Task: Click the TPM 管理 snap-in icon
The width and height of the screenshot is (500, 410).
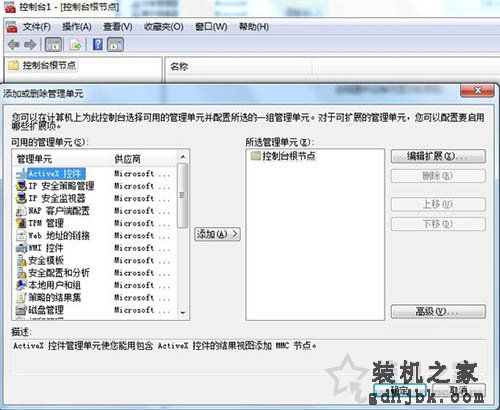Action: [22, 223]
